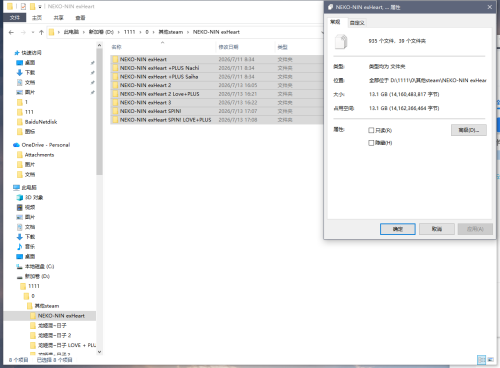The height and width of the screenshot is (368, 500).
Task: Tick the 隐藏(H) checkbox
Action: click(371, 143)
